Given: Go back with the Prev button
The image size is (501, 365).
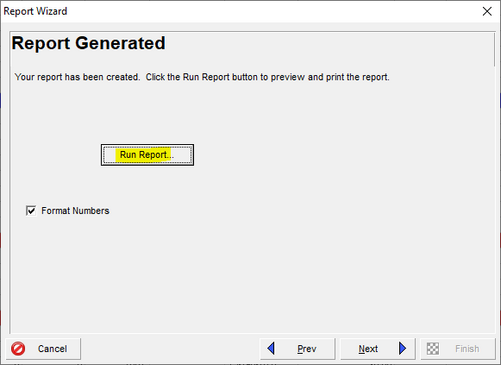Looking at the screenshot, I should (297, 349).
